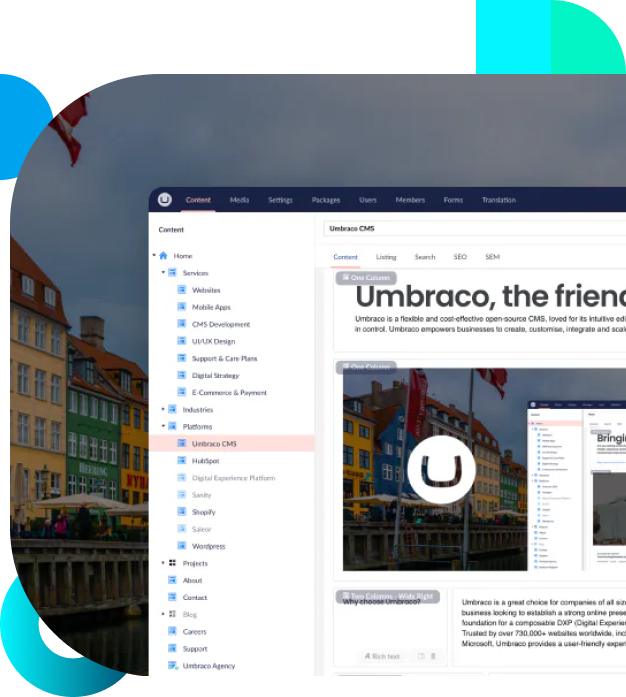Click the Umbraco logo in the top bar

(165, 200)
